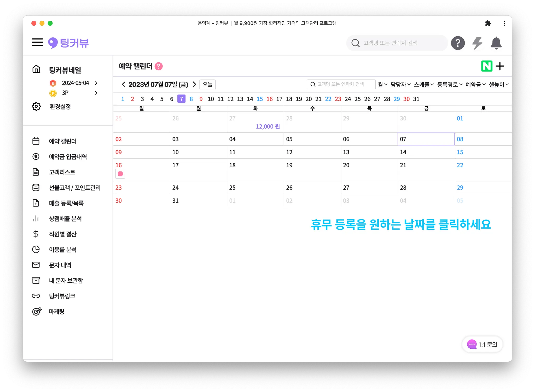
Task: Click the pink event marker on July 16
Action: pyautogui.click(x=120, y=174)
